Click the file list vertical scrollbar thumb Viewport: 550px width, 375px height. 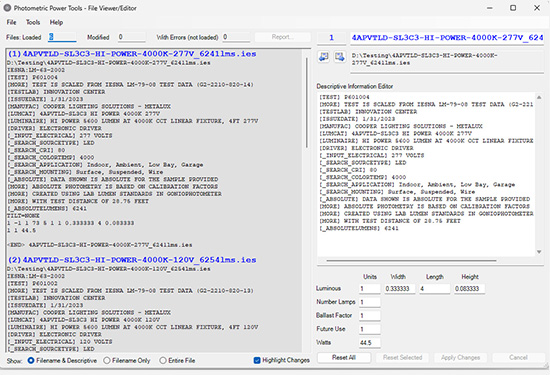pos(307,102)
